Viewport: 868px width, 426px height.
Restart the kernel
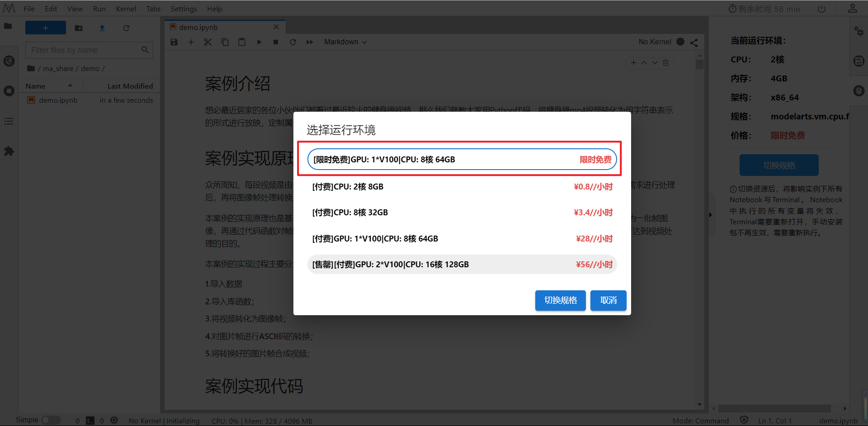tap(293, 42)
